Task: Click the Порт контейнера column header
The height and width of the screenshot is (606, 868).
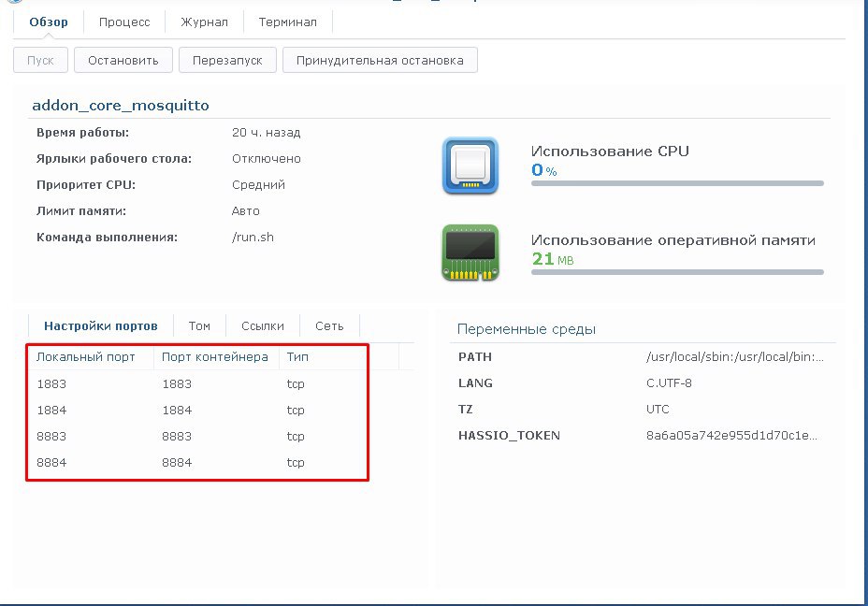Action: pyautogui.click(x=215, y=357)
